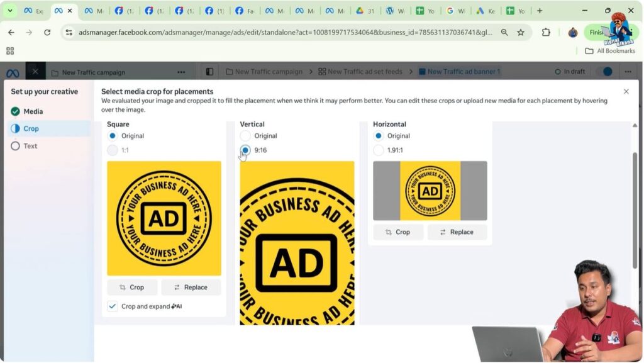644x363 pixels.
Task: Toggle the In draft switch in the header
Action: click(x=604, y=71)
